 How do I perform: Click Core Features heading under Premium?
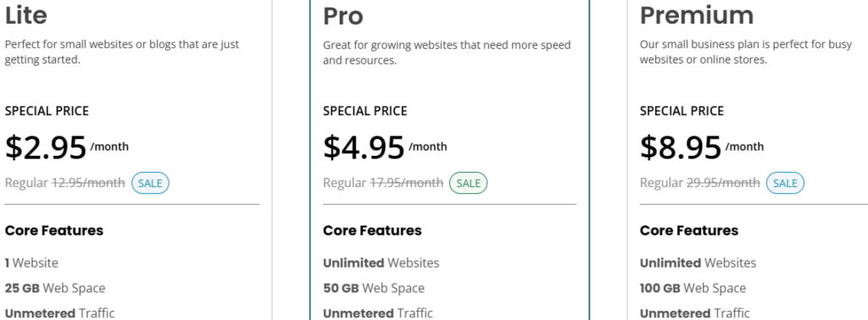689,230
